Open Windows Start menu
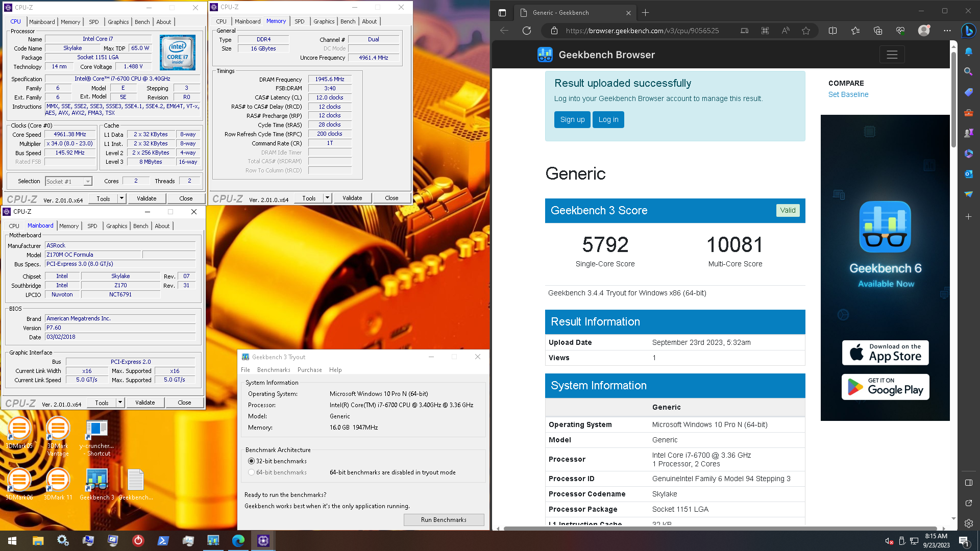This screenshot has width=980, height=551. coord(12,541)
